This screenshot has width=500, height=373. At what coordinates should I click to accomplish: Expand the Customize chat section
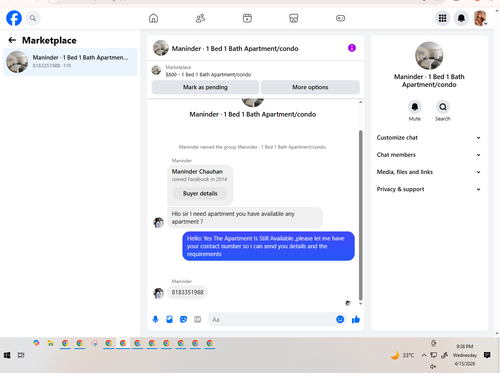pyautogui.click(x=429, y=138)
